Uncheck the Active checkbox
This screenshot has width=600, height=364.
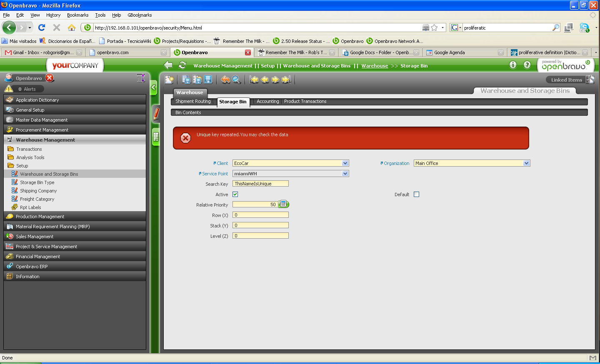click(x=235, y=194)
